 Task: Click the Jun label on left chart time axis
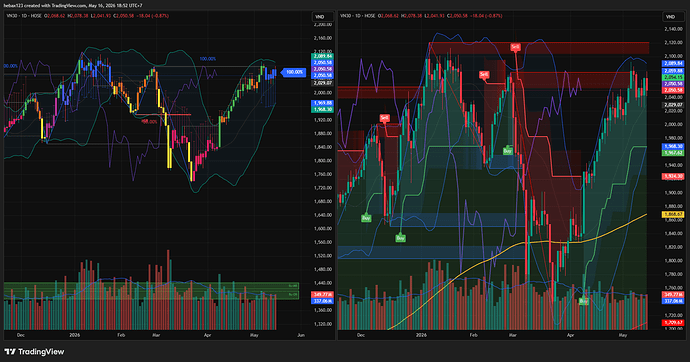(301, 335)
